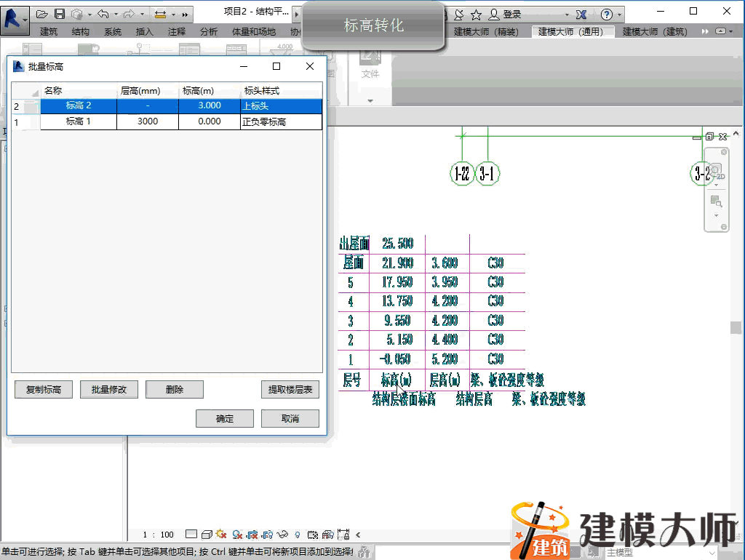Click the 正负零标高 style cell
745x560 pixels.
(282, 121)
